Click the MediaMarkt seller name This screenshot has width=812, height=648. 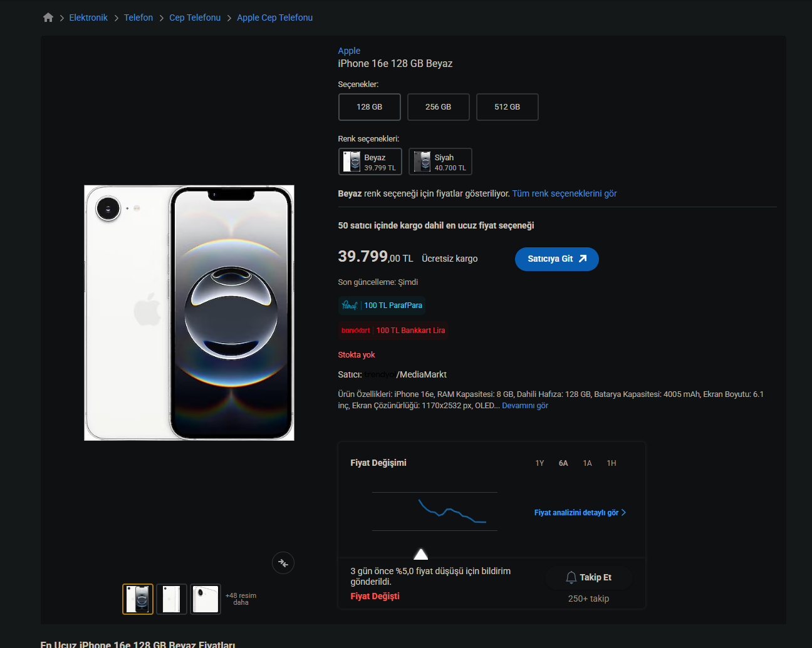pyautogui.click(x=423, y=374)
